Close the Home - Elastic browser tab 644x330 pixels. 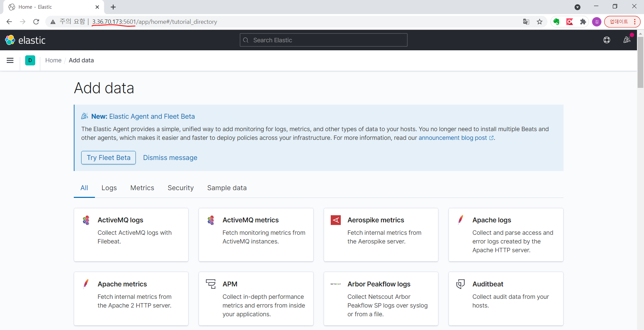pos(97,7)
